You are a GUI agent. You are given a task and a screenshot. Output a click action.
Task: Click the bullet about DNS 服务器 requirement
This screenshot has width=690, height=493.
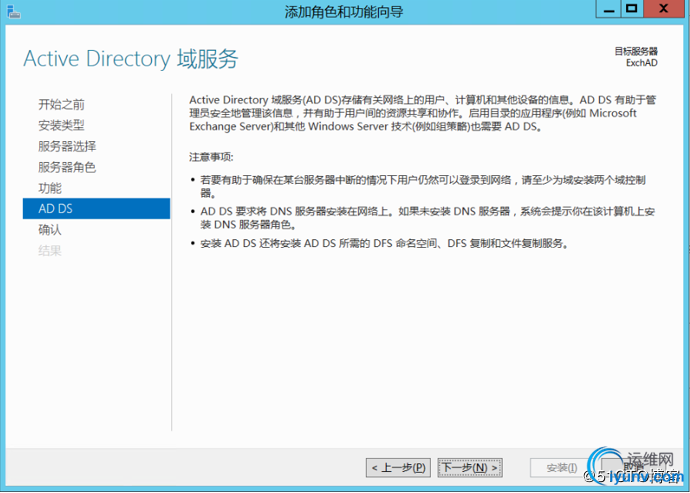pos(428,218)
